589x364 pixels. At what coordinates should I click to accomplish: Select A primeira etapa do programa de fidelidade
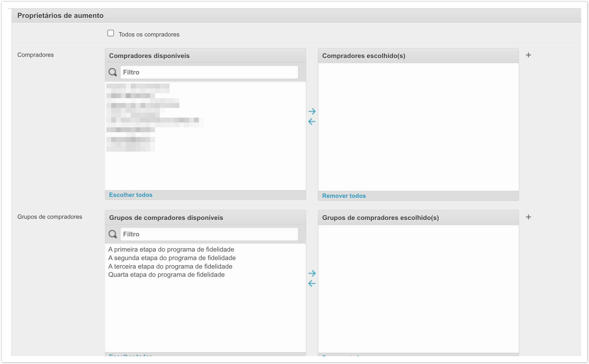point(171,249)
